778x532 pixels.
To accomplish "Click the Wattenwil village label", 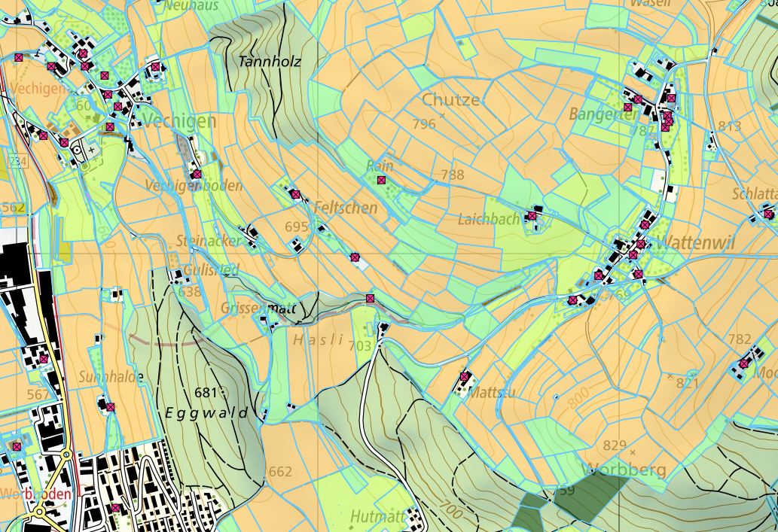I will (694, 243).
